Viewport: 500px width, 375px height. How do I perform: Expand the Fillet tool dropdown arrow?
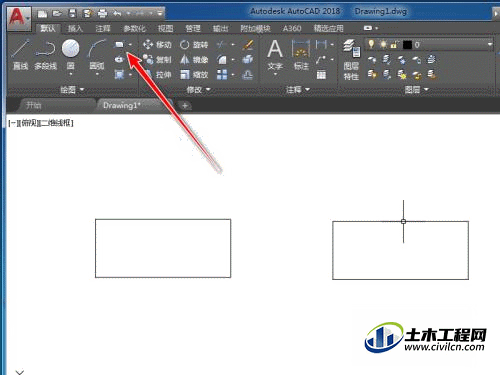pos(233,60)
